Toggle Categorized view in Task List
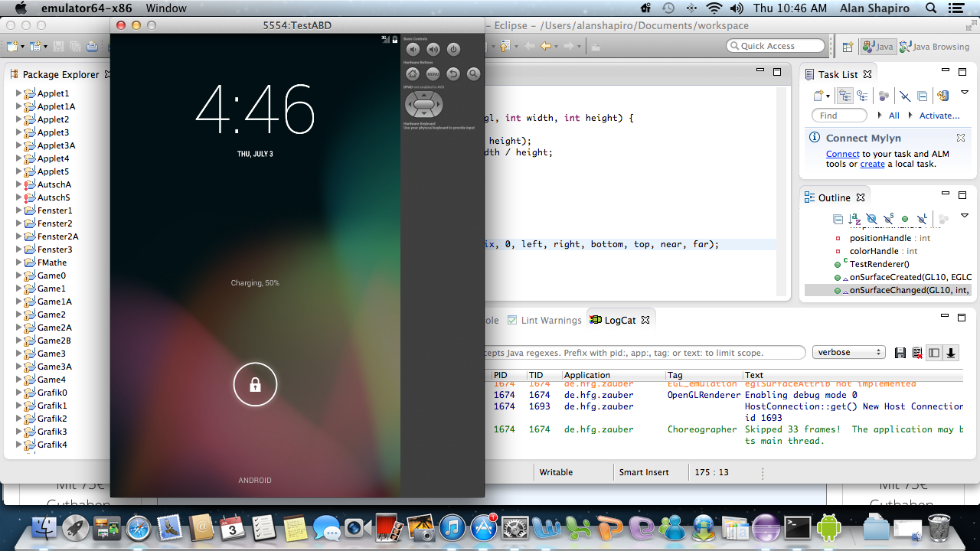This screenshot has height=551, width=980. pyautogui.click(x=845, y=96)
